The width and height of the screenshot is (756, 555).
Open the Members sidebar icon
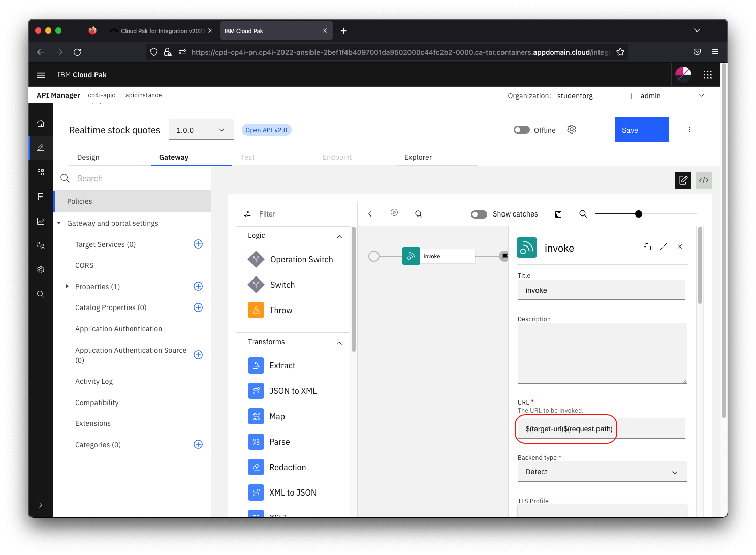point(41,245)
